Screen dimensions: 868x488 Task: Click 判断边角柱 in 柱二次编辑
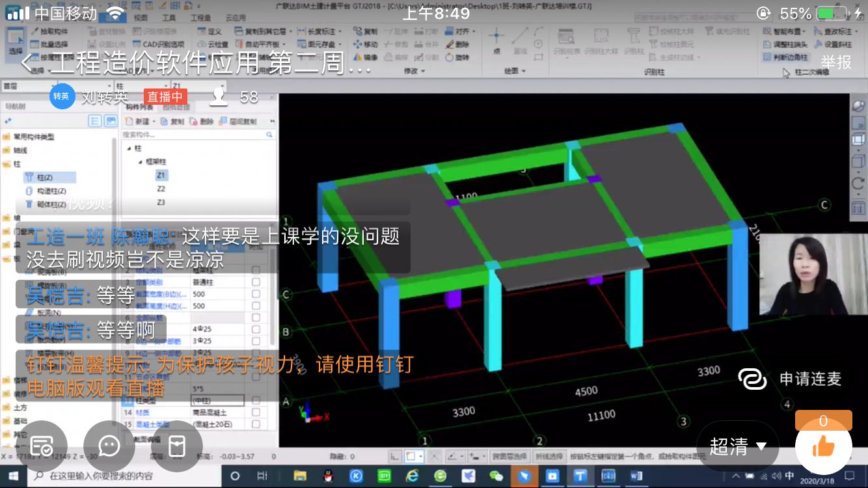[786, 57]
